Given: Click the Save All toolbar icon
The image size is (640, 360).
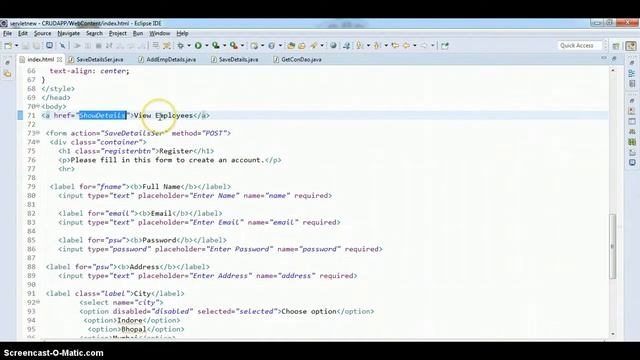Looking at the screenshot, I should point(37,46).
